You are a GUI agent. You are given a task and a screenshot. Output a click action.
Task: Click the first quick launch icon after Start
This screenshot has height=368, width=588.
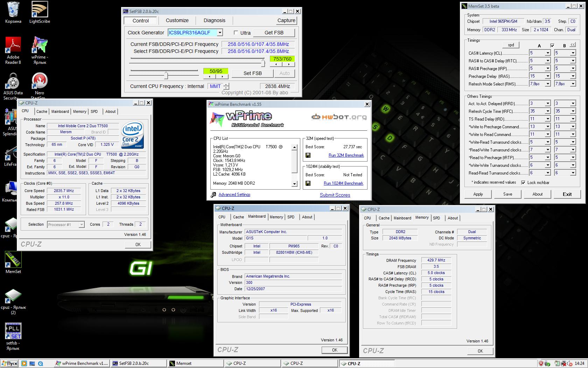point(24,363)
